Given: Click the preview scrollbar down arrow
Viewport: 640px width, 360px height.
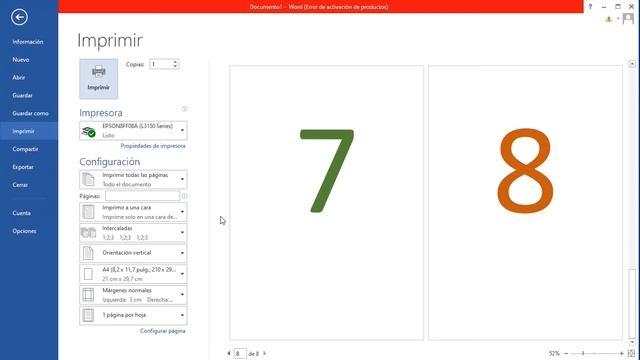Looking at the screenshot, I should 632,342.
